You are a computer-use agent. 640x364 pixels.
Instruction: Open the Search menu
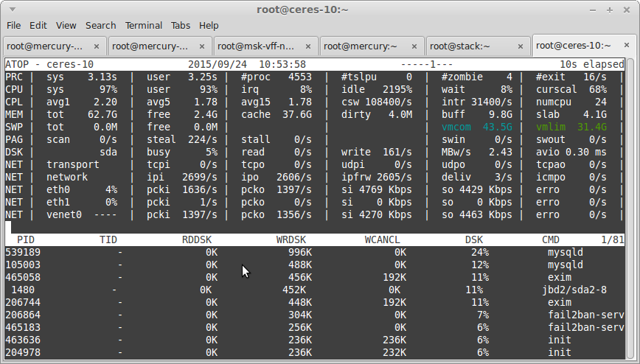click(100, 25)
